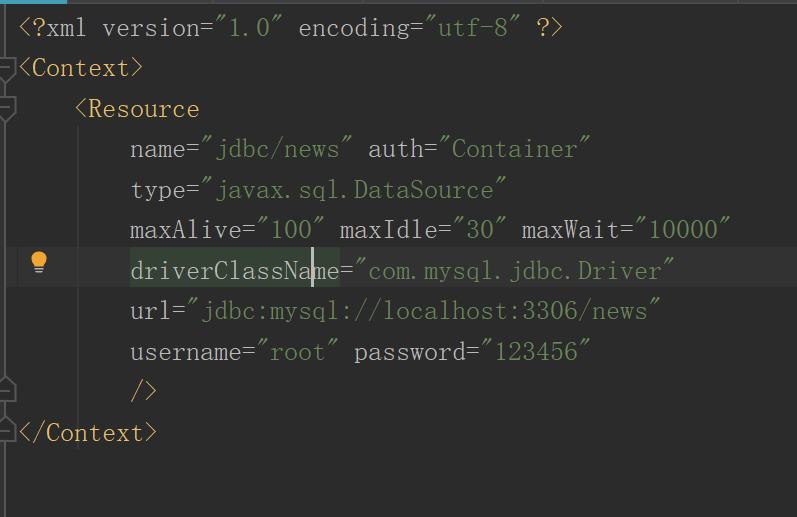This screenshot has height=517, width=797.
Task: Click the xml version value 1.0
Action: [x=249, y=28]
